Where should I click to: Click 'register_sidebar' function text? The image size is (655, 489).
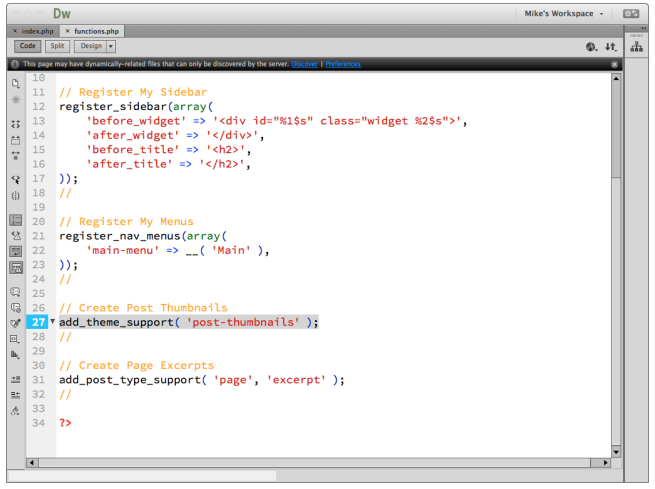point(113,106)
